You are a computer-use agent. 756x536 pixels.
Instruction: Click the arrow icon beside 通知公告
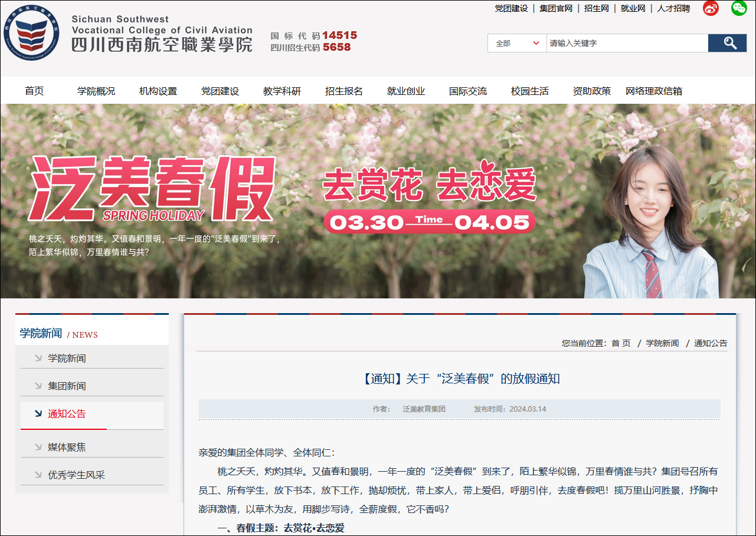click(38, 413)
